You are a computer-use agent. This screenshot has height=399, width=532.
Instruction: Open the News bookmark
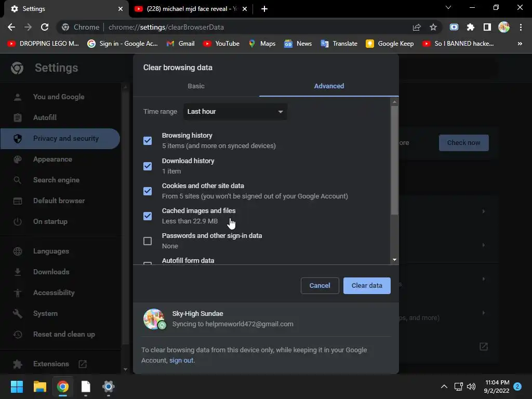(x=298, y=44)
